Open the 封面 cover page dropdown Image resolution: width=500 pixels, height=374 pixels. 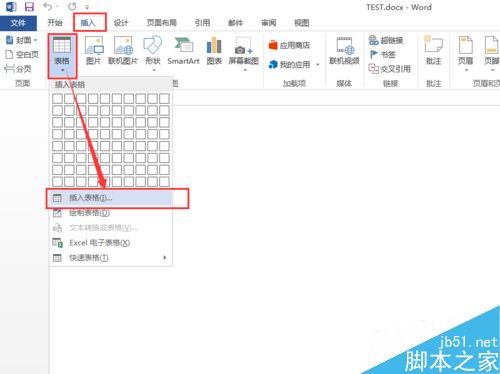(21, 40)
